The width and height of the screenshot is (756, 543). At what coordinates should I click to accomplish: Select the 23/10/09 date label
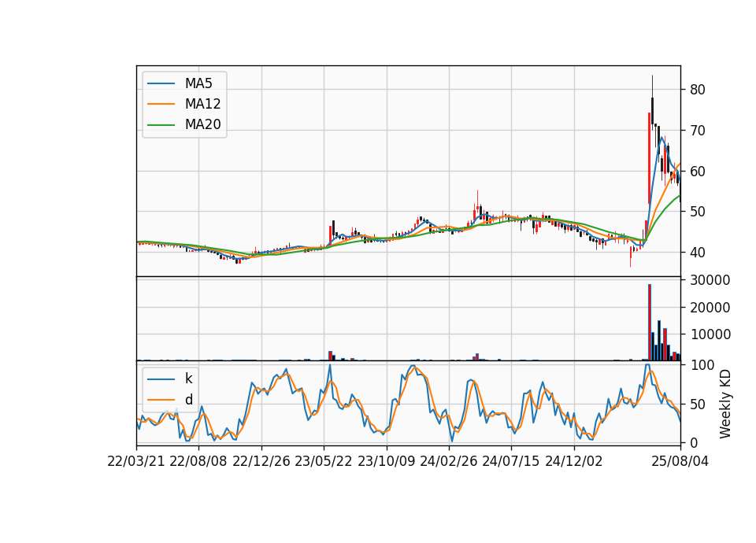coord(386,461)
